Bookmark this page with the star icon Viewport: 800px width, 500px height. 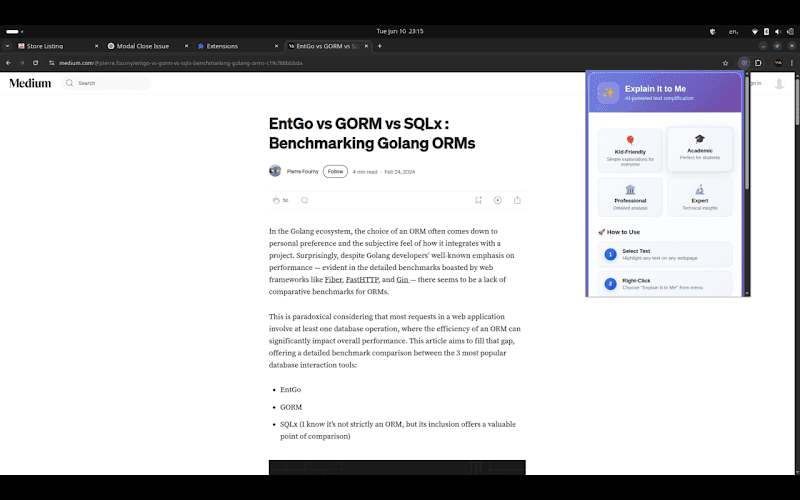click(725, 63)
